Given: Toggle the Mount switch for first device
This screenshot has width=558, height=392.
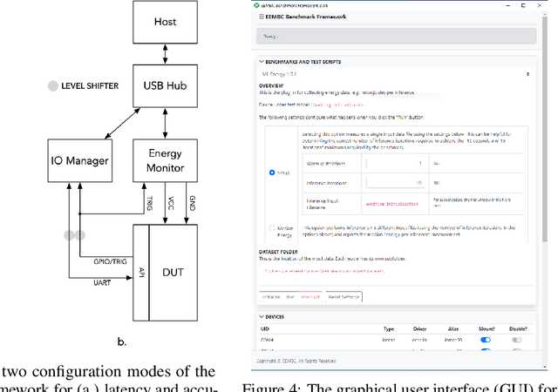Looking at the screenshot, I should click(486, 341).
